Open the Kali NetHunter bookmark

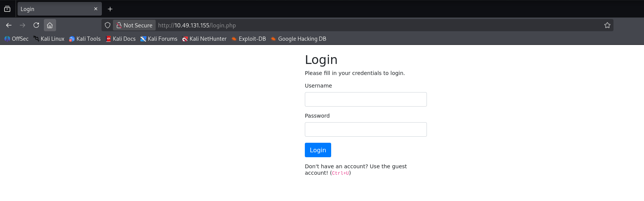204,39
